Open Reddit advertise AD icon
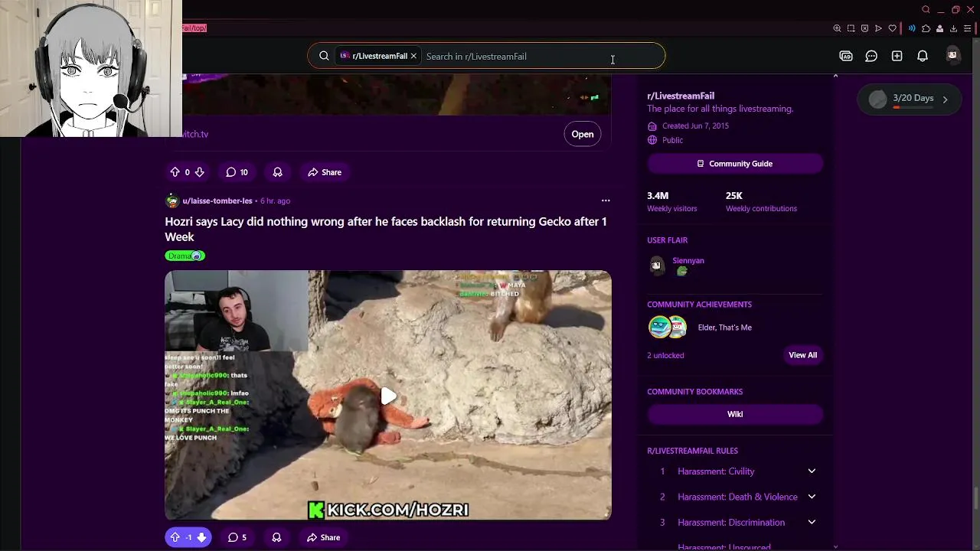980x551 pixels. 846,56
